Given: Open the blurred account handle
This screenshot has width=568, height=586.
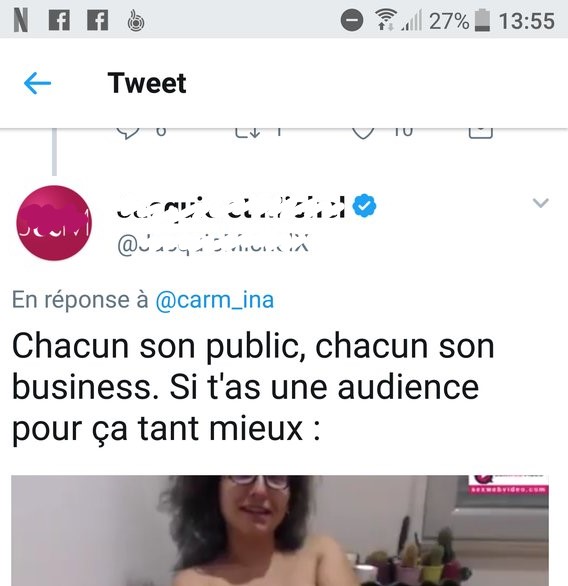Looking at the screenshot, I should tap(213, 244).
